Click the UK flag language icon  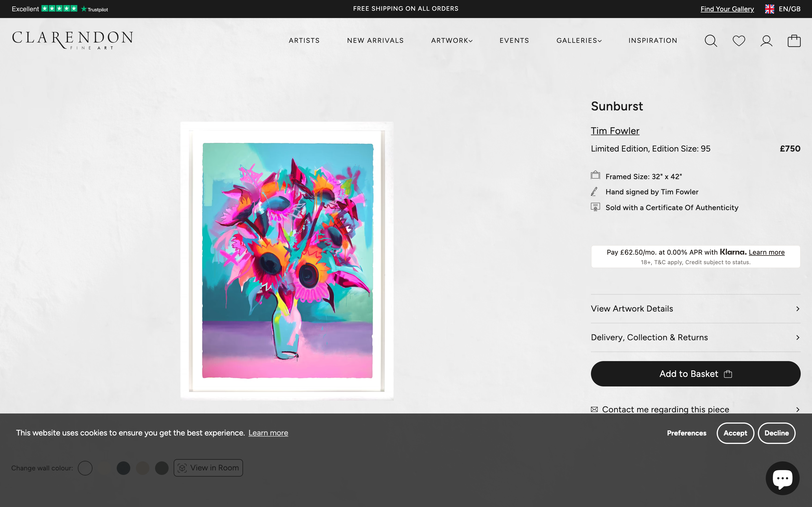pos(770,9)
